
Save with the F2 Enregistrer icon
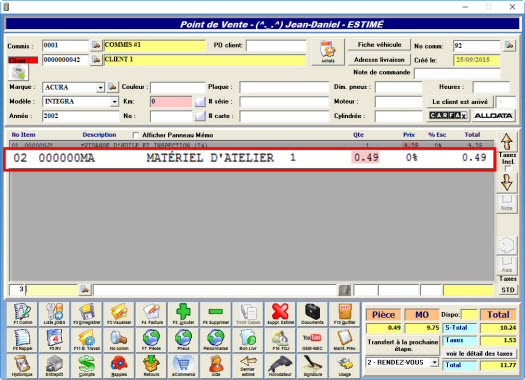pos(87,314)
